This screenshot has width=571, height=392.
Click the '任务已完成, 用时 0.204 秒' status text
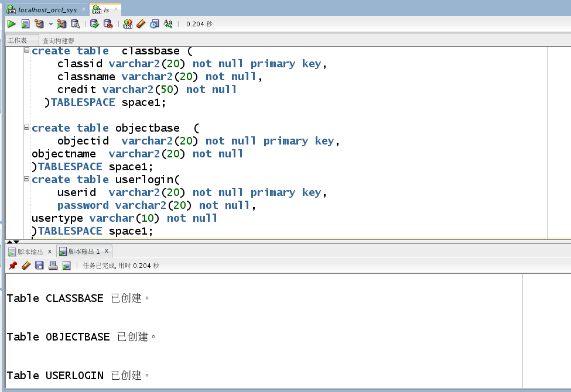(x=121, y=266)
